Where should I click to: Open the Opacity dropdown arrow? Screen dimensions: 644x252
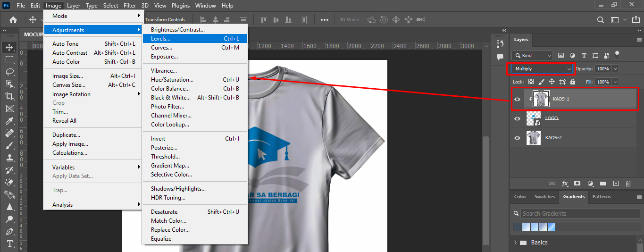[615, 69]
